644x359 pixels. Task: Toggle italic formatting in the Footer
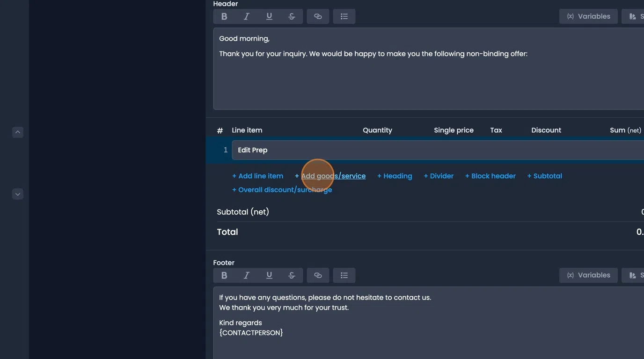pos(247,275)
